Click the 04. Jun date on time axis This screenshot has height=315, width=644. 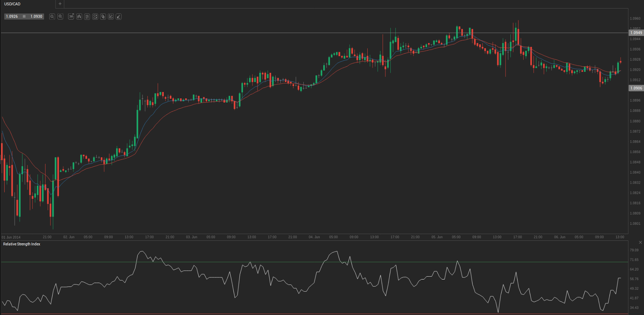[x=314, y=237]
